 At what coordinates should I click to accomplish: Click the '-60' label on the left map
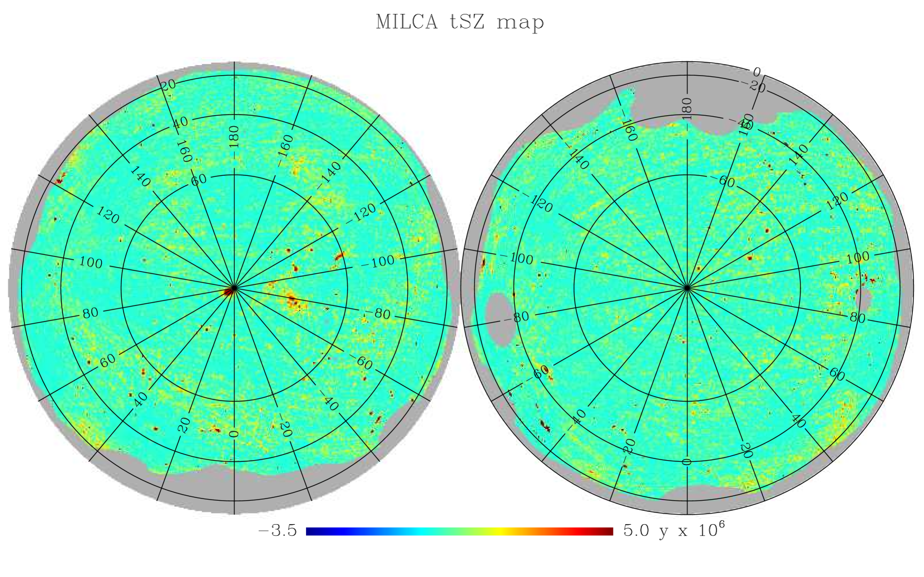pos(360,363)
